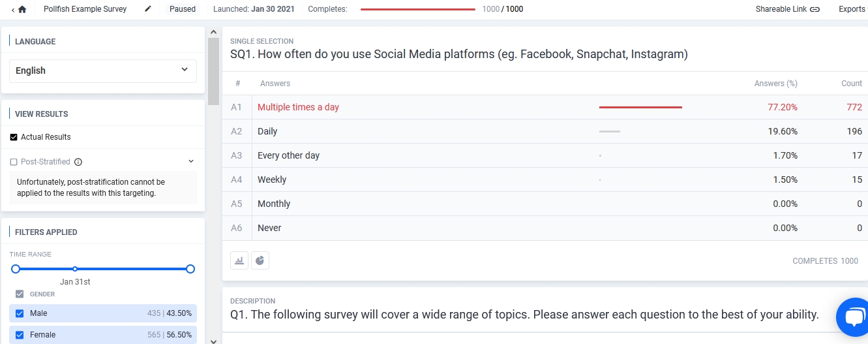
Task: Toggle the Gender group checkbox
Action: (x=20, y=294)
